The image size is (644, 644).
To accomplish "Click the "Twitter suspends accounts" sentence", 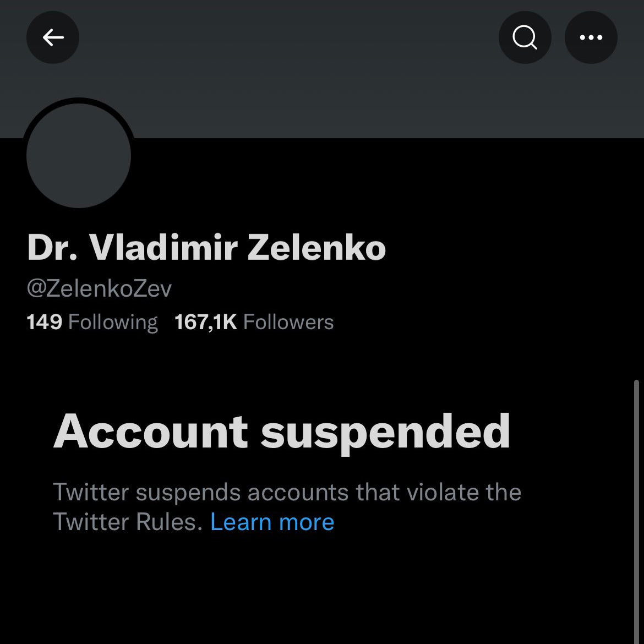I will click(286, 492).
